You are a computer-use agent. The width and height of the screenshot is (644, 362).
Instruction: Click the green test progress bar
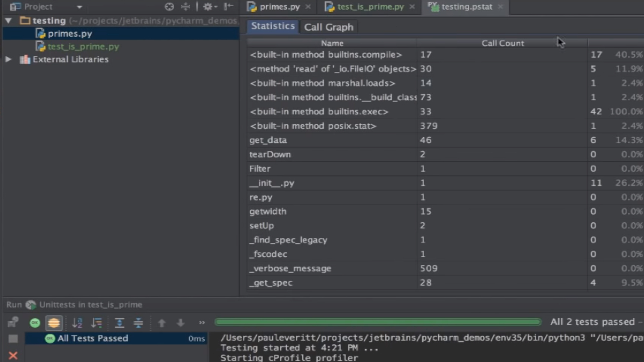coord(377,322)
